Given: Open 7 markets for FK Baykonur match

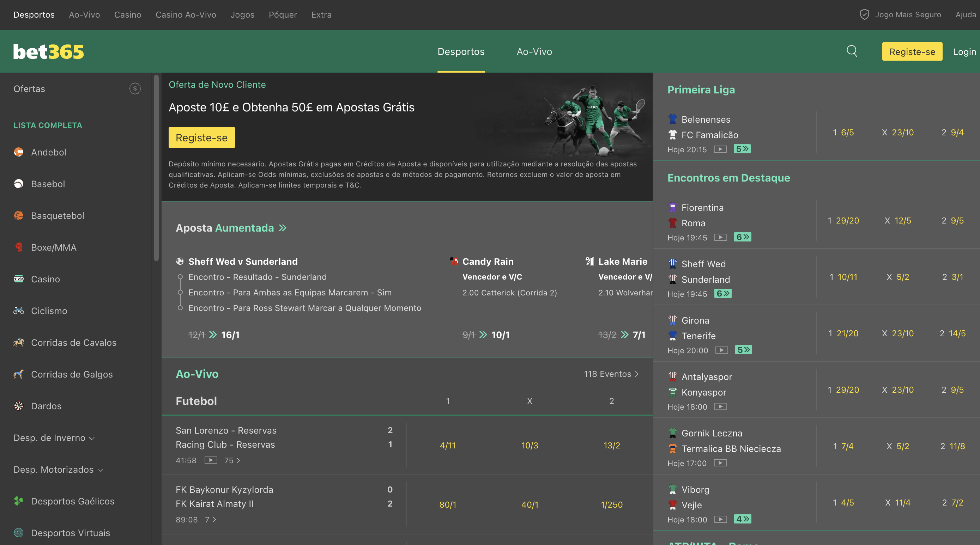Looking at the screenshot, I should (x=210, y=520).
